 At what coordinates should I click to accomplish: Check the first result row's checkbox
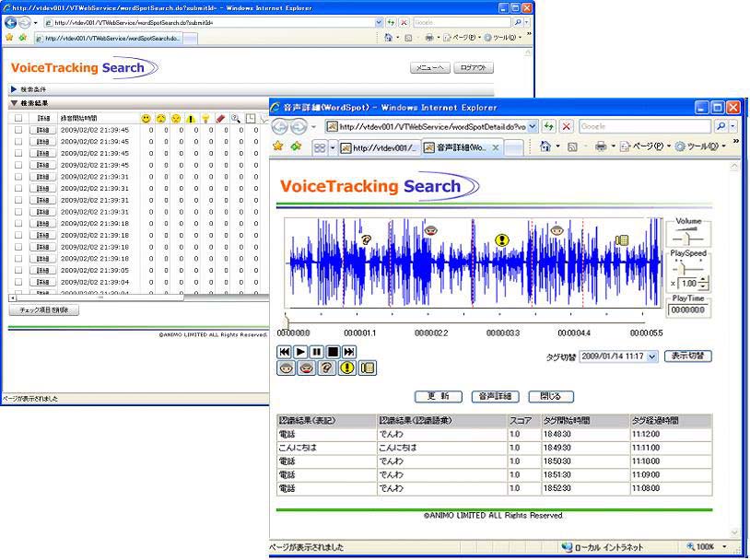click(18, 130)
